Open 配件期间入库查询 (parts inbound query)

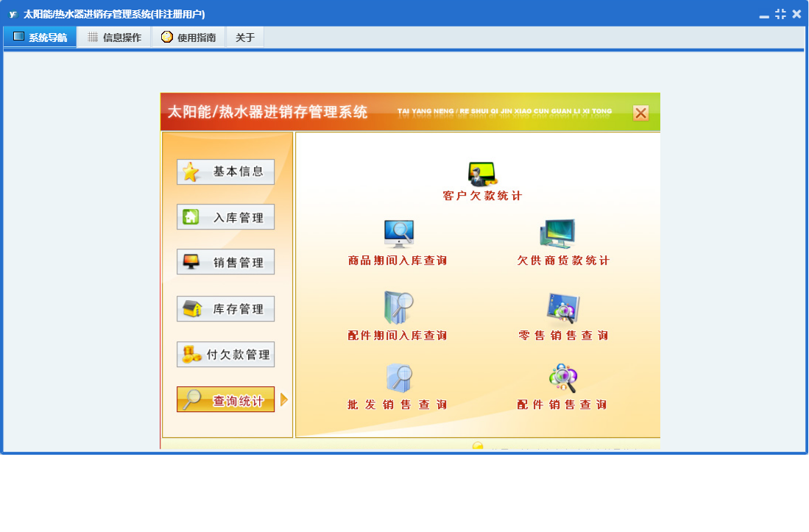click(x=398, y=307)
